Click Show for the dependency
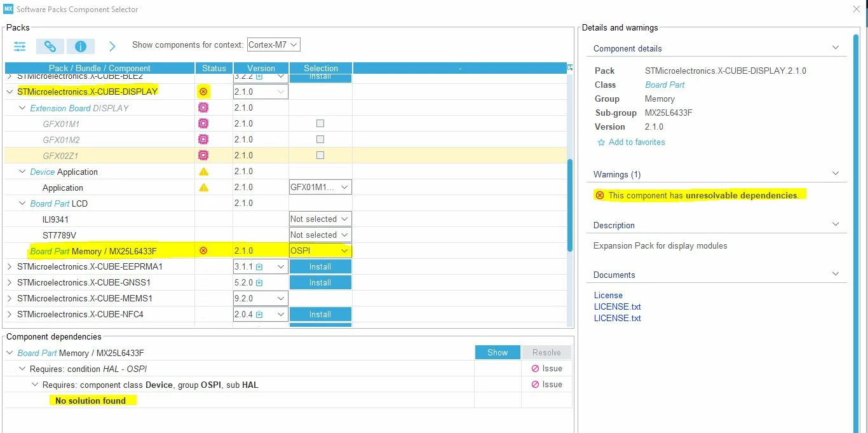 [498, 352]
